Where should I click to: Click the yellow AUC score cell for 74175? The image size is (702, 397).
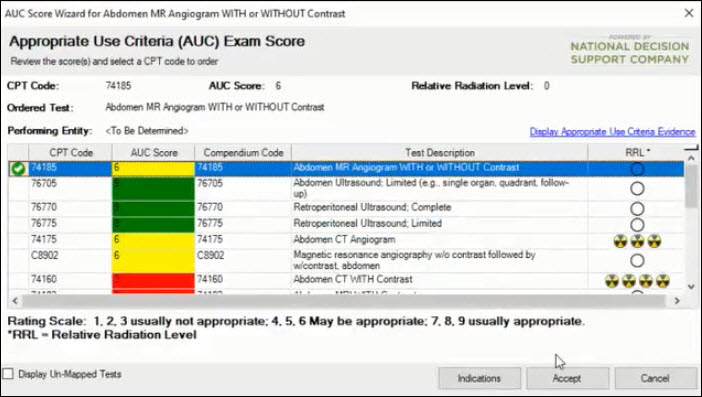(x=153, y=241)
